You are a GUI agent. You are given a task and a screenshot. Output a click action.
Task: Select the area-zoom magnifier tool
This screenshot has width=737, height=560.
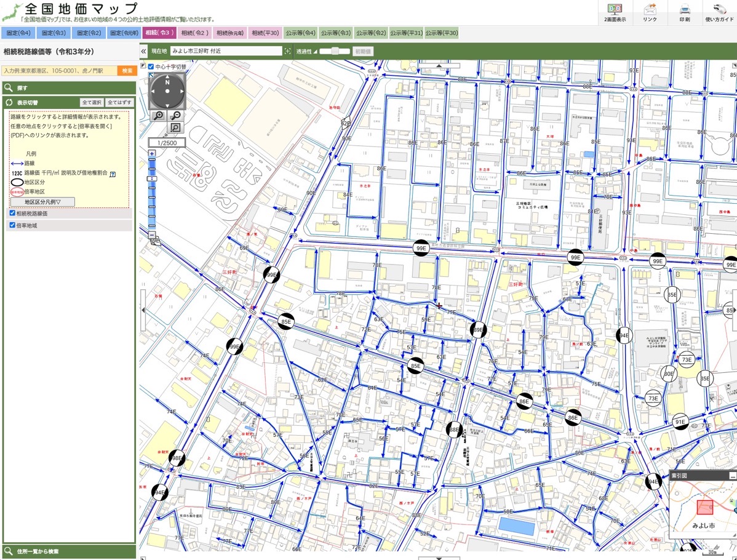175,127
